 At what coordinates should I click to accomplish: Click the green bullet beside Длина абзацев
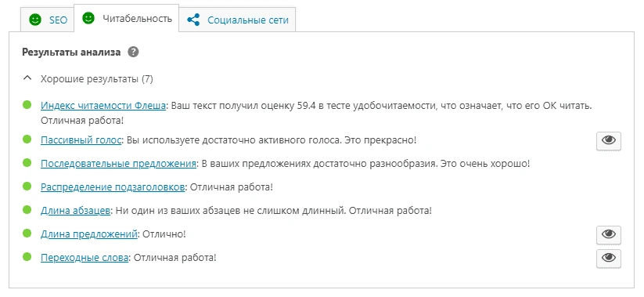[x=27, y=210]
